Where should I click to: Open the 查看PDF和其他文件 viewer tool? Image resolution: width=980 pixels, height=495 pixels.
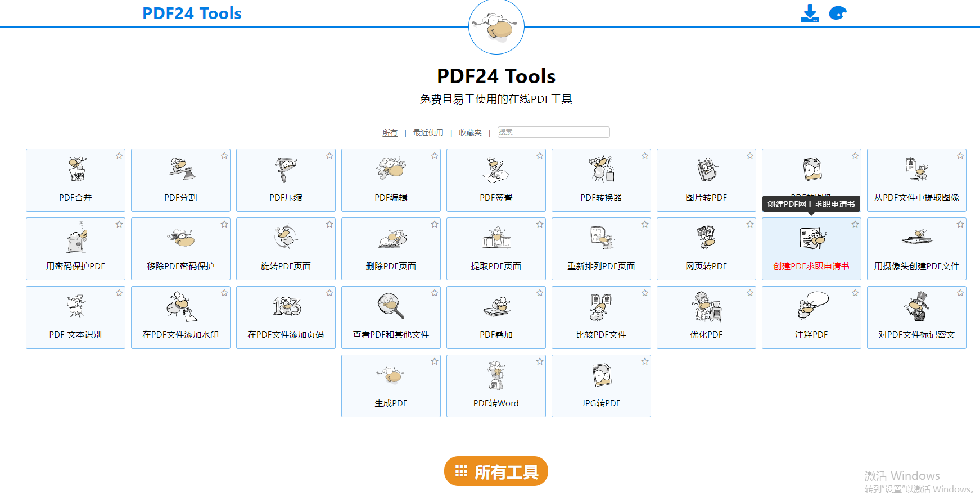click(x=391, y=317)
